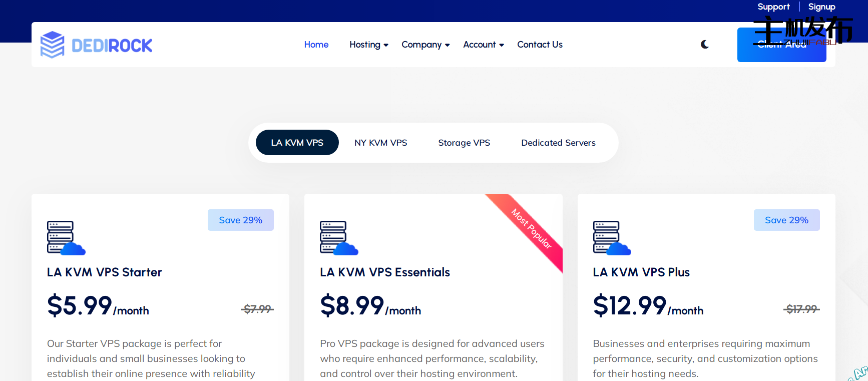Image resolution: width=868 pixels, height=381 pixels.
Task: Click the Support link at top
Action: point(773,7)
